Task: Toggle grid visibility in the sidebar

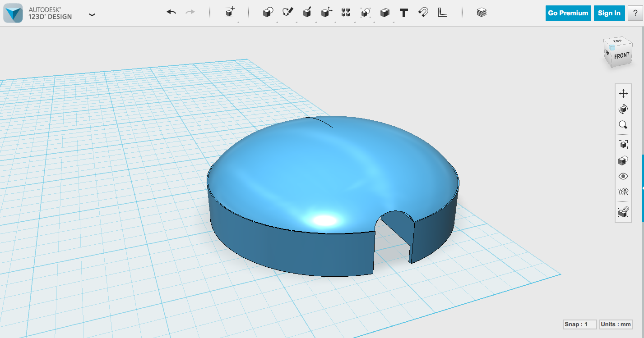Action: tap(623, 191)
